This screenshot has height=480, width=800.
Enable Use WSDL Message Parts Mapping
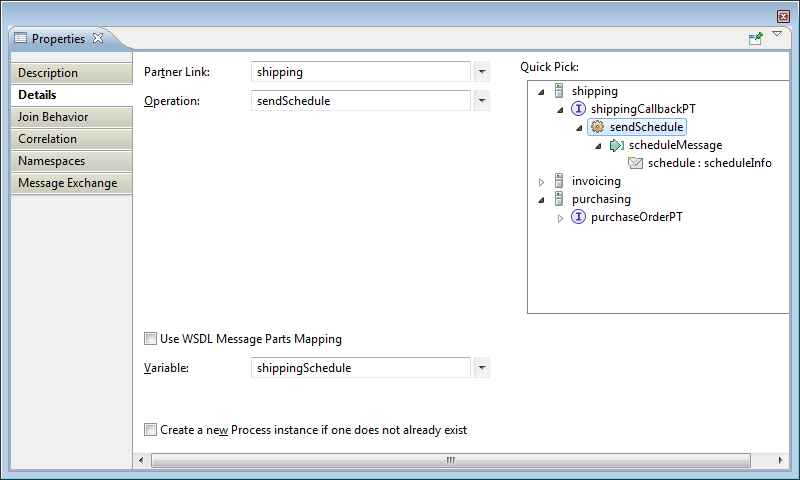pos(151,339)
